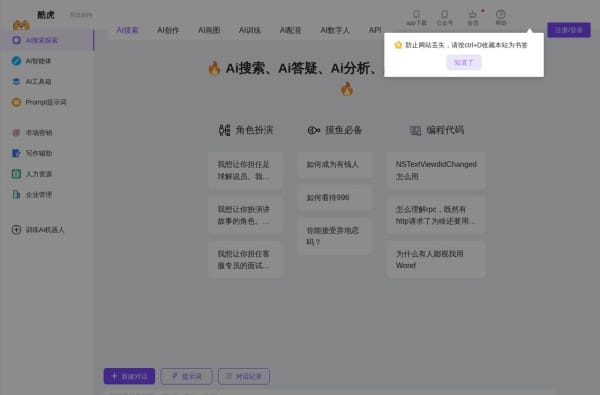
Task: Switch to the AI创作 tab
Action: [x=168, y=30]
